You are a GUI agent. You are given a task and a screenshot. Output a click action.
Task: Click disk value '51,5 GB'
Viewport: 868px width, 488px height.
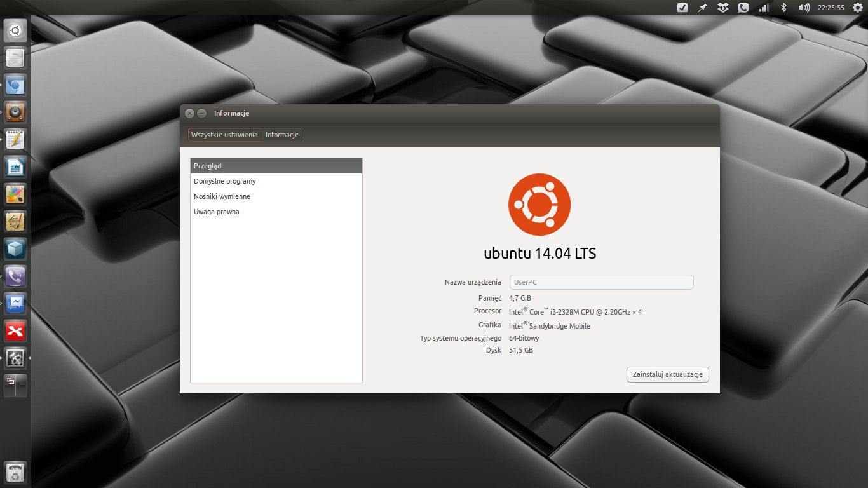point(521,350)
